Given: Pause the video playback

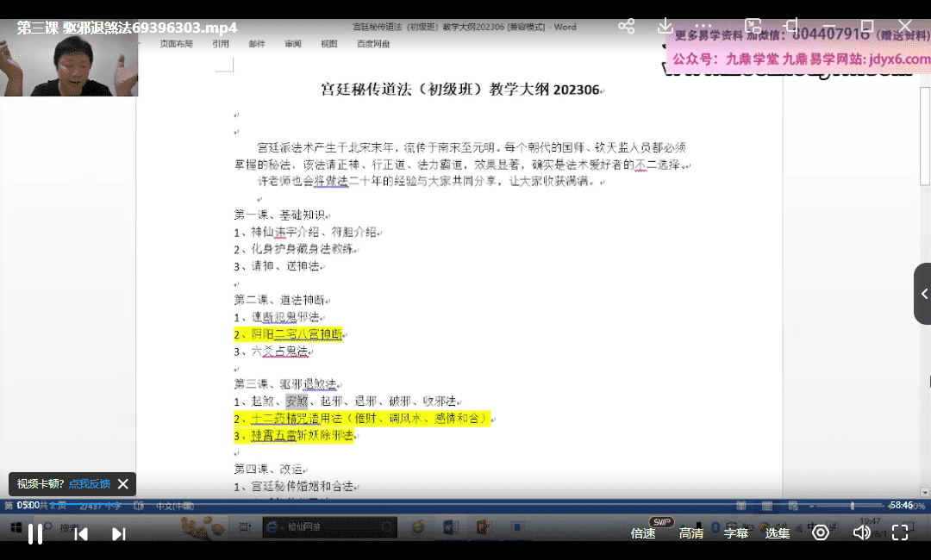Looking at the screenshot, I should (x=35, y=533).
